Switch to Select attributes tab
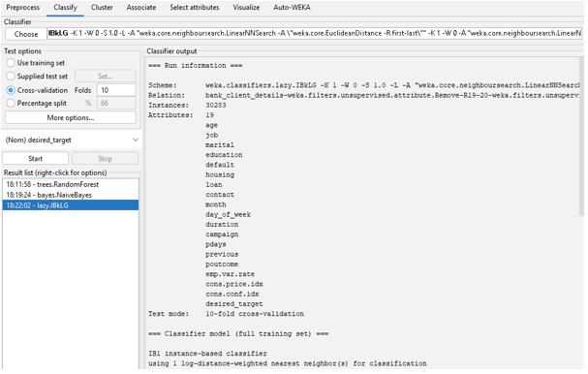This screenshot has width=588, height=374. 195,8
